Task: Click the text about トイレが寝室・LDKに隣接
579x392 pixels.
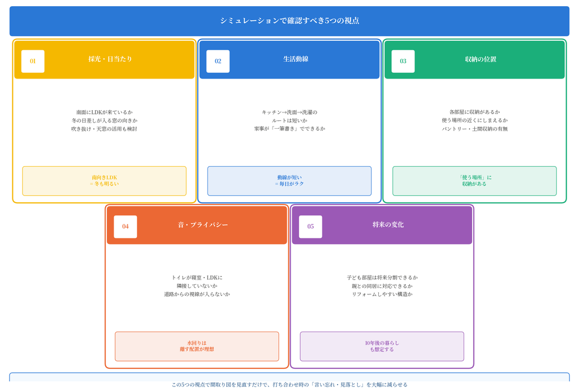Action: (x=197, y=282)
